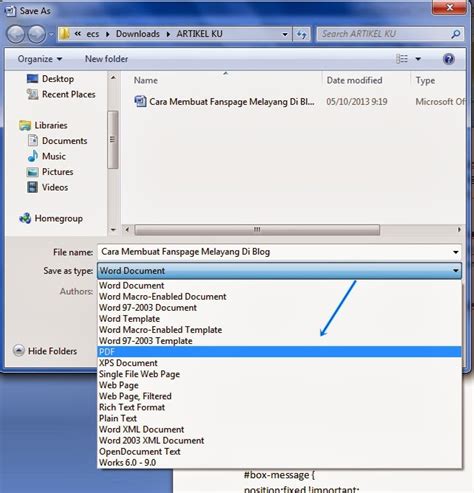
Task: Choose Works 6.0 - 9.0 option
Action: click(279, 462)
